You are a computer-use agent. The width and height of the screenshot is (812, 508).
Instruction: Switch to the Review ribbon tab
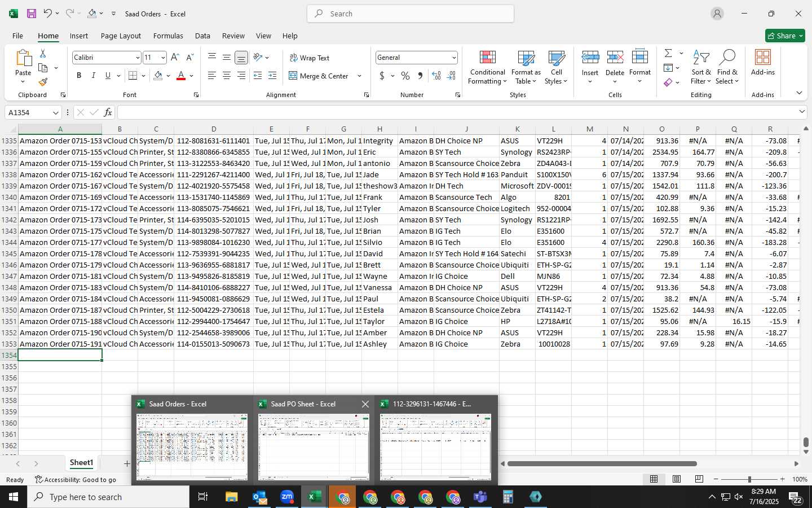click(x=233, y=36)
